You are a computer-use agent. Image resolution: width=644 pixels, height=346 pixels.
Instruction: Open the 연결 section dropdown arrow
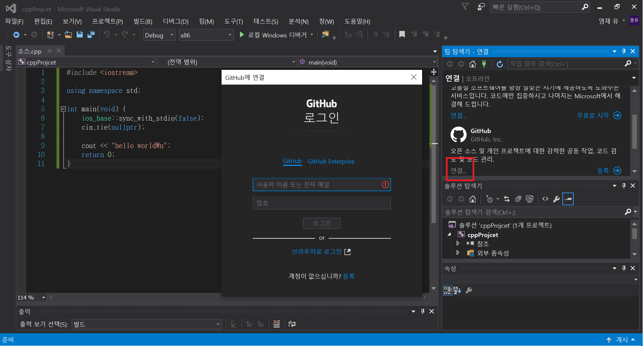634,78
